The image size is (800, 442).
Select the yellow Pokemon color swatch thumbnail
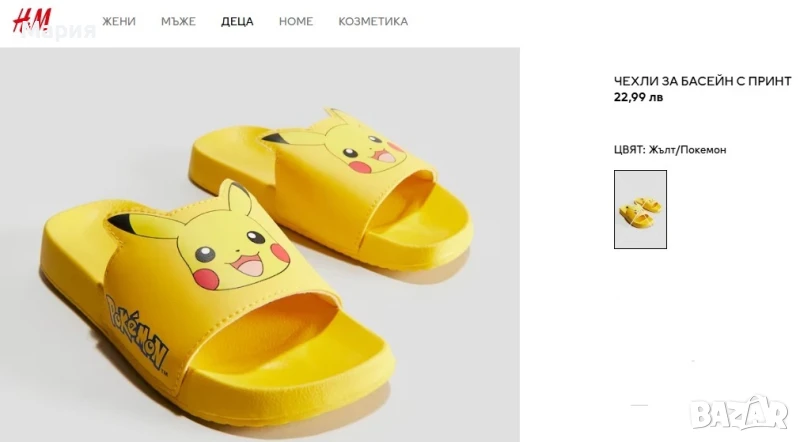(640, 209)
